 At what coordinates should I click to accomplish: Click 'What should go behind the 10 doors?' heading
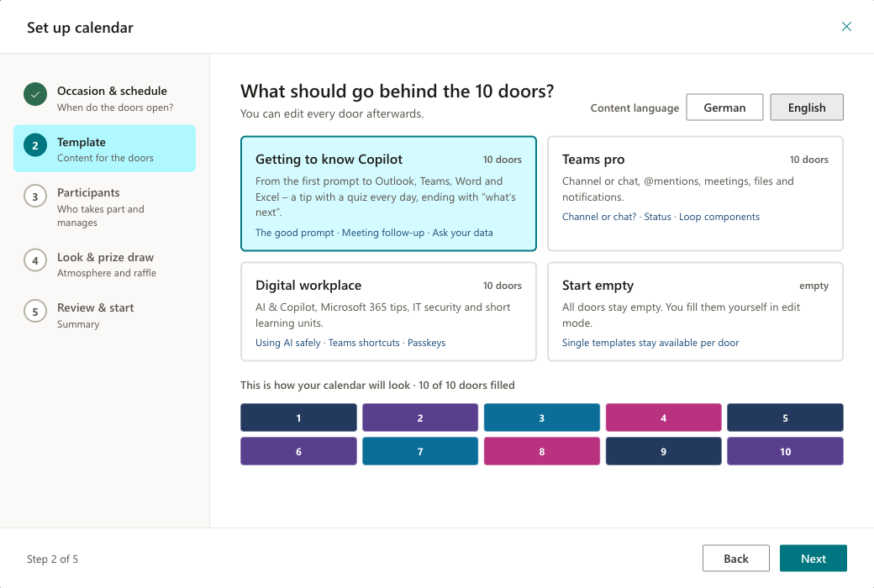point(397,91)
